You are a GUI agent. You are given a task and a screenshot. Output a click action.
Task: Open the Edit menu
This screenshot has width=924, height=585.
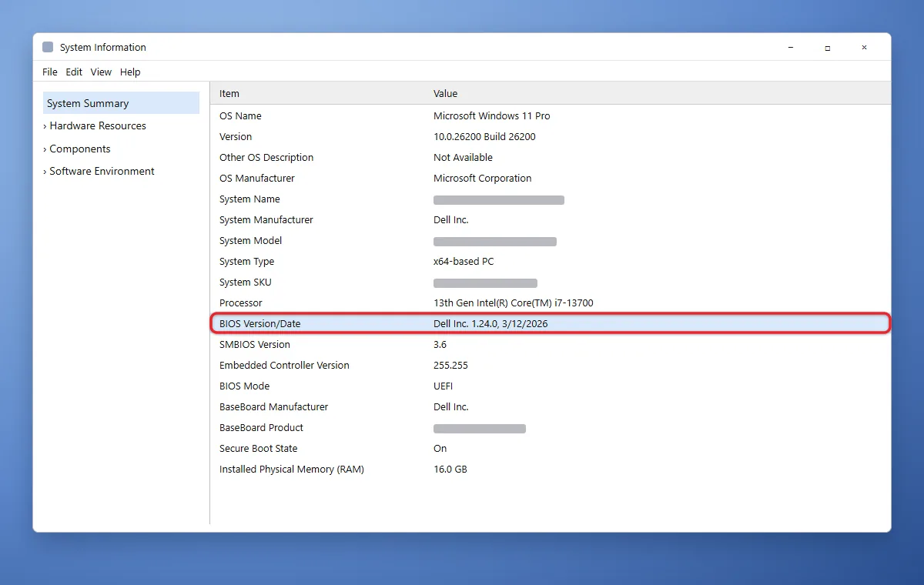[74, 72]
